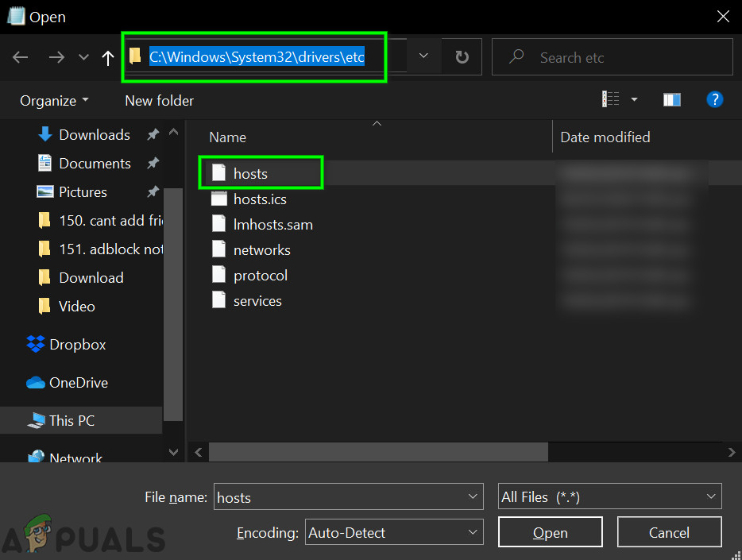742x560 pixels.
Task: Select the OneDrive sidebar entry
Action: tap(78, 382)
